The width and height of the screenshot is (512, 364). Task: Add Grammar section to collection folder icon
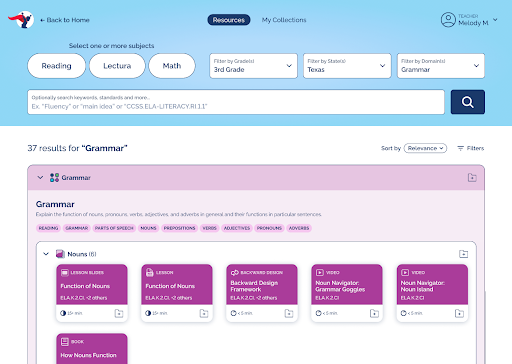click(472, 177)
